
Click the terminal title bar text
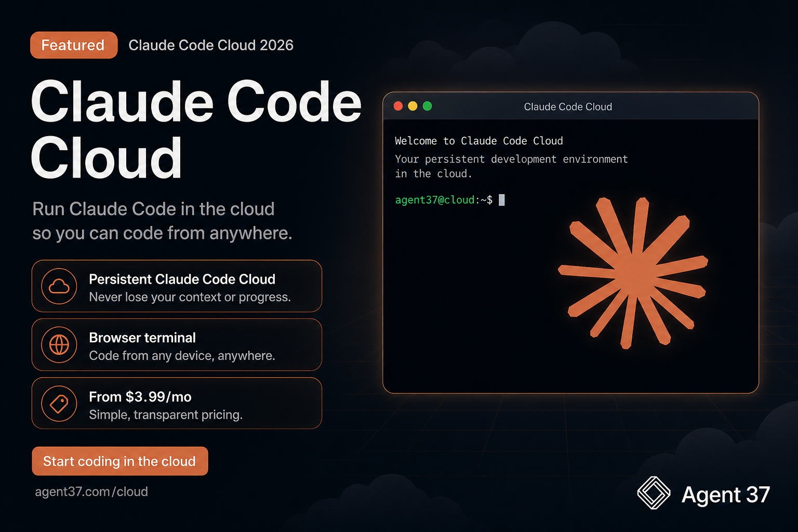click(568, 107)
